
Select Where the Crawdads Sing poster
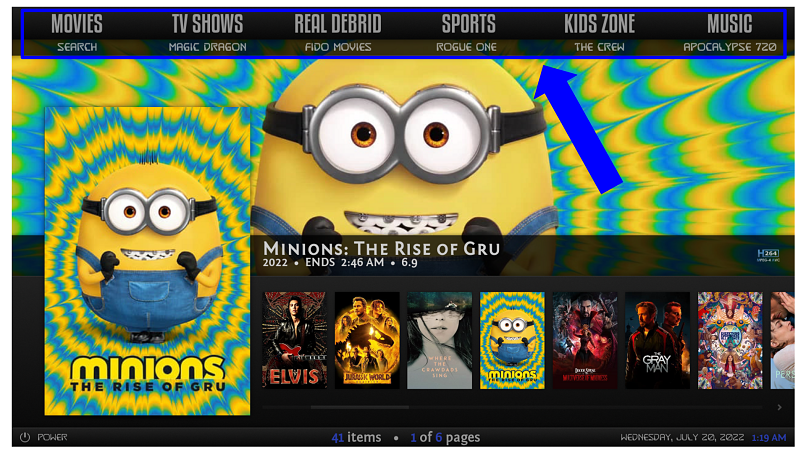pyautogui.click(x=439, y=340)
